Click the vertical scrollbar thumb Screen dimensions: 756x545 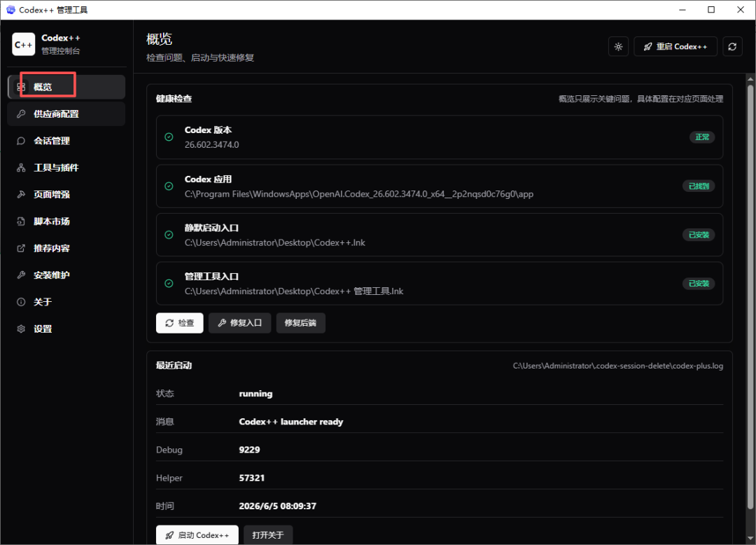click(x=750, y=296)
